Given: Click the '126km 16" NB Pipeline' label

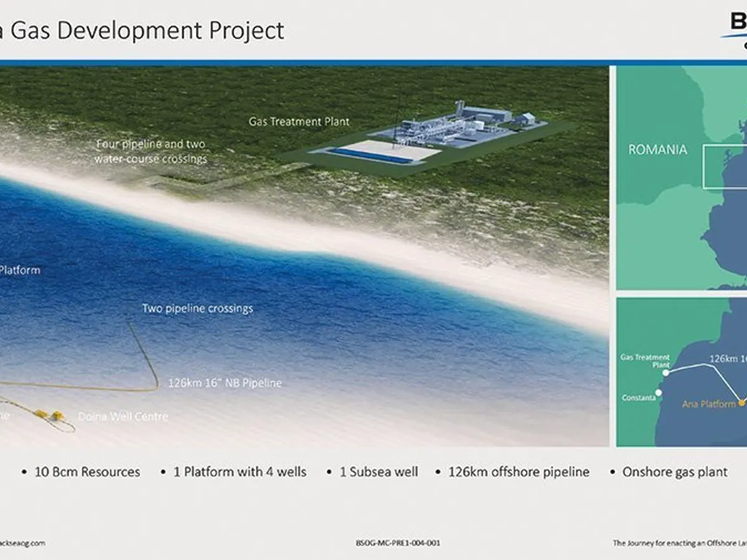Looking at the screenshot, I should 225,383.
